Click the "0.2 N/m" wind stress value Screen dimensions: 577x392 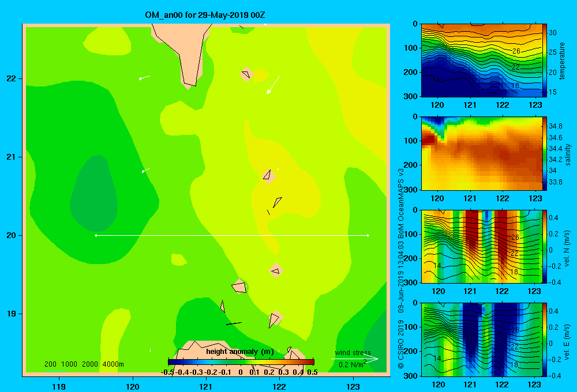pos(351,365)
